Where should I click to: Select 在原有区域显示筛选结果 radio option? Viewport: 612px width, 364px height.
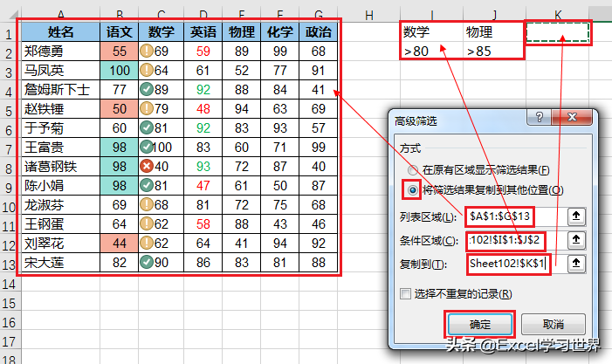(x=412, y=170)
